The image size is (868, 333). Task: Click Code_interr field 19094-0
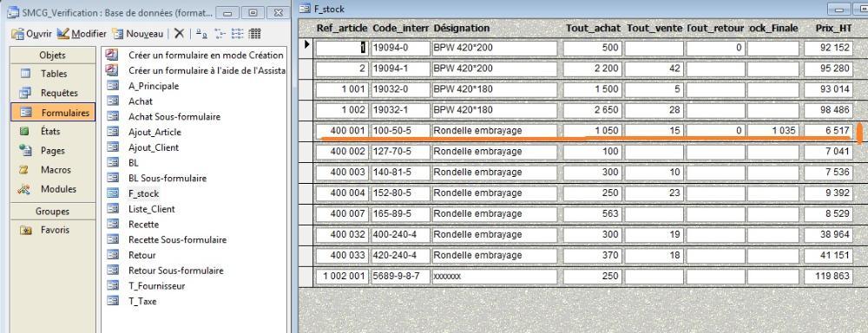point(400,48)
